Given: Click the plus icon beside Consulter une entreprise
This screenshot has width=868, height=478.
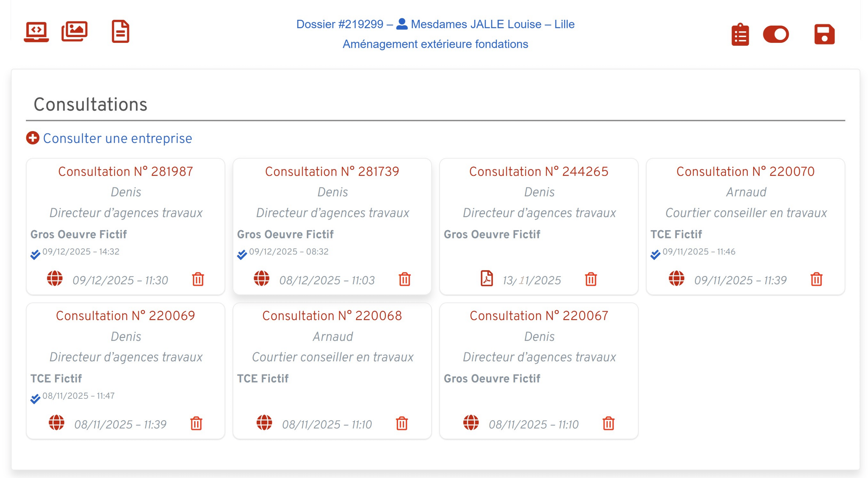Looking at the screenshot, I should click(x=33, y=138).
